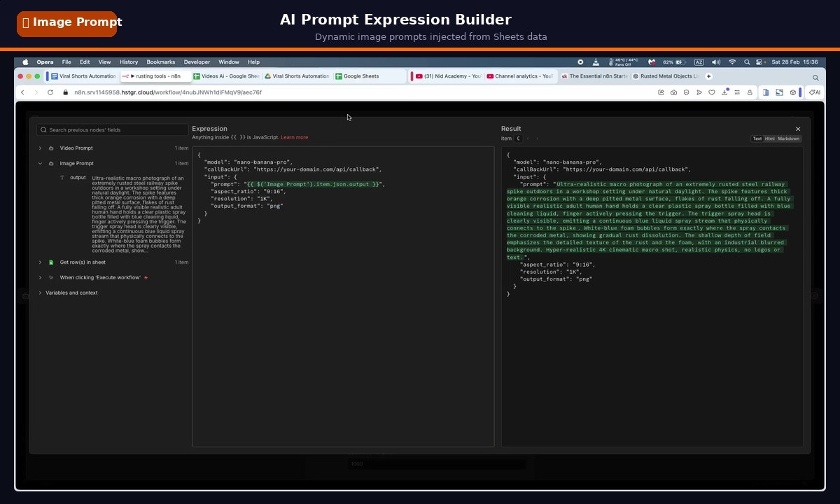The height and width of the screenshot is (504, 840).
Task: Open the Opera AI sidebar icon in the browser toolbar
Action: pyautogui.click(x=814, y=92)
